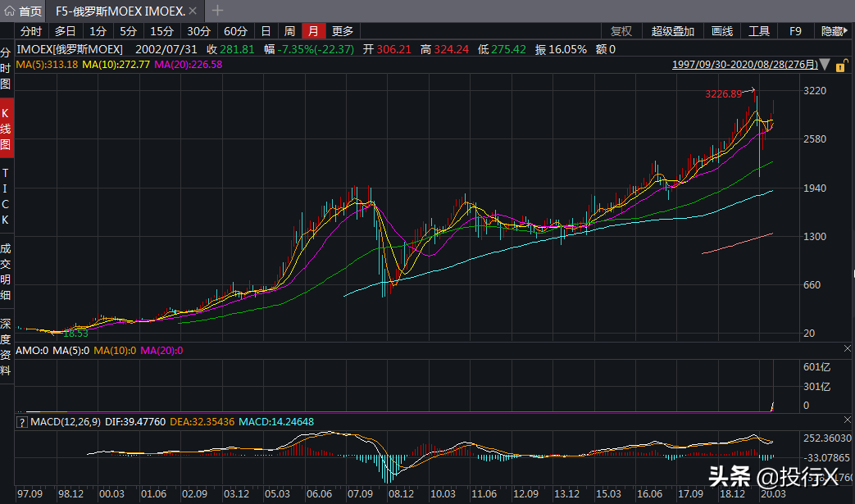
Task: Open a new tab with plus icon
Action: pos(217,11)
